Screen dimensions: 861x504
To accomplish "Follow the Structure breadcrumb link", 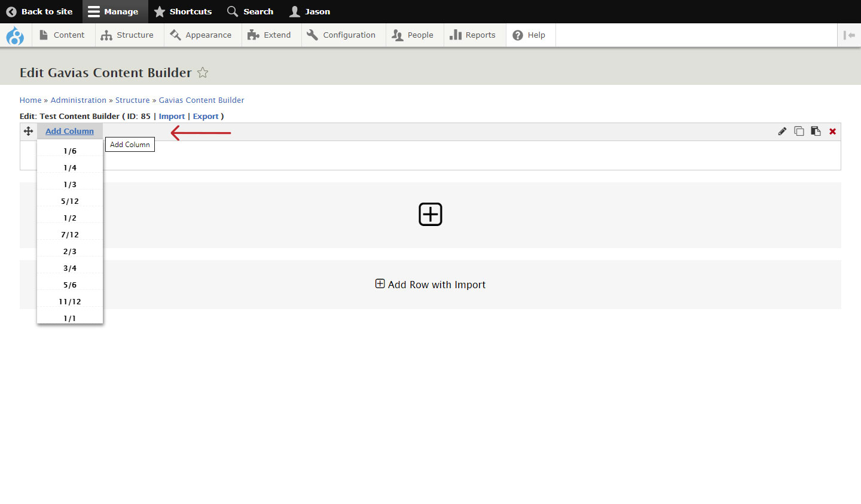I will point(133,100).
